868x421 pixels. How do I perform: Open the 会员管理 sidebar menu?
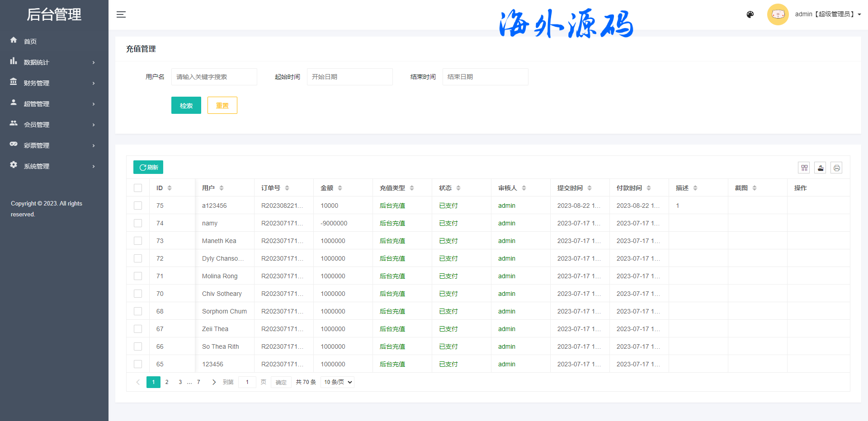tap(54, 125)
